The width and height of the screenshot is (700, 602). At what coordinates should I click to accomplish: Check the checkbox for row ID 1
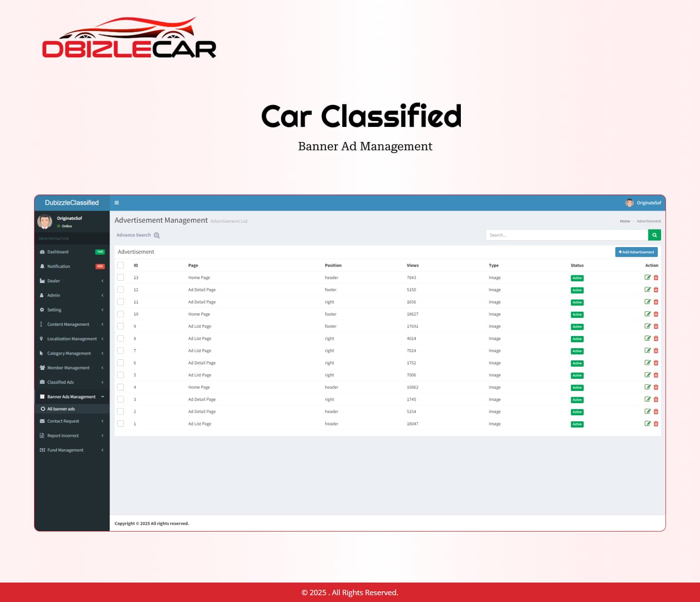[121, 424]
